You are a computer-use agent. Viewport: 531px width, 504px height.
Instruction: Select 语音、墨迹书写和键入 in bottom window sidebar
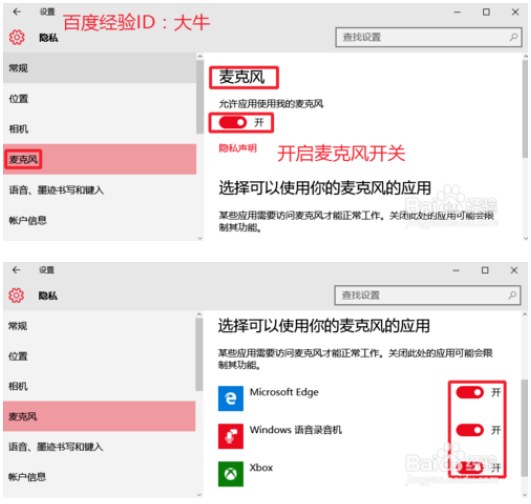(99, 447)
